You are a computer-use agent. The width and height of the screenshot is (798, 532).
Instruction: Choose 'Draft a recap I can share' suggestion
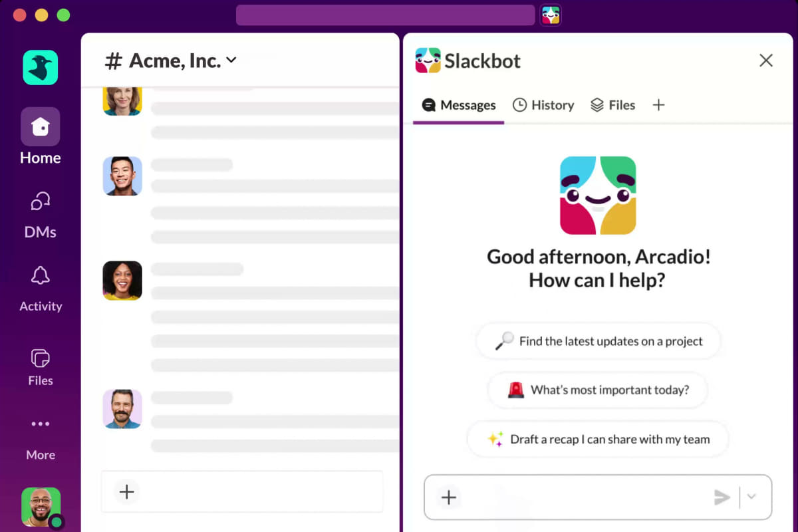(x=598, y=439)
